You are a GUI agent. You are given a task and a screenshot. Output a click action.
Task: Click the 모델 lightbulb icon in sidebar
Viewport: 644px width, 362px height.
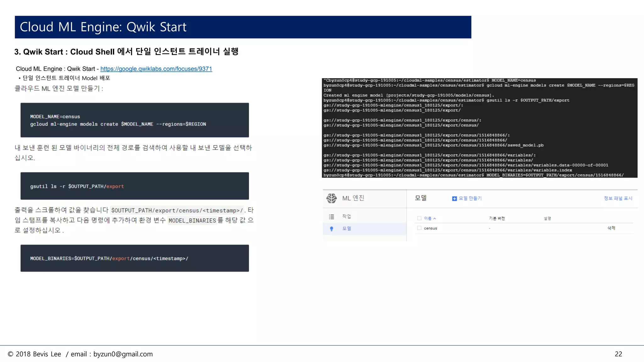331,229
